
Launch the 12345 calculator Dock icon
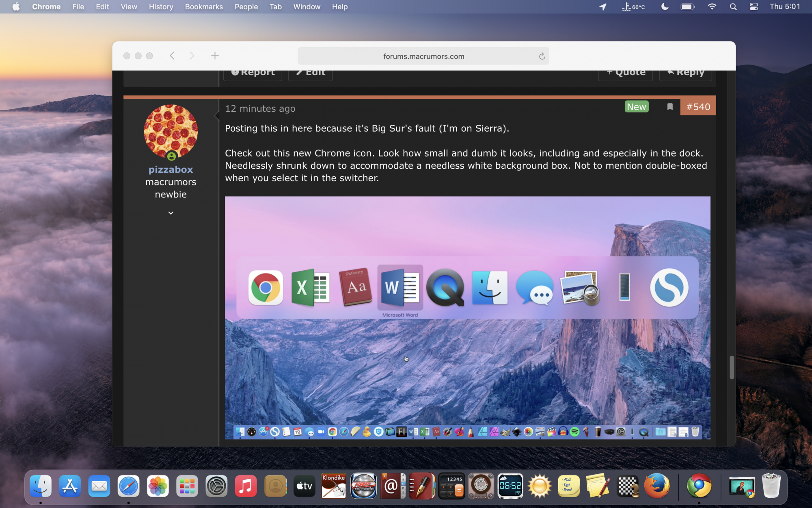pos(451,486)
